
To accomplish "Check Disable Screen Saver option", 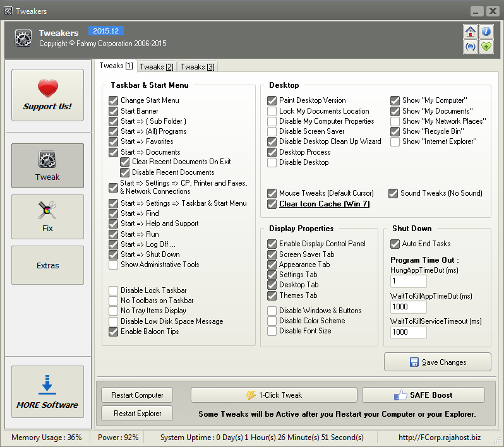I will (272, 131).
